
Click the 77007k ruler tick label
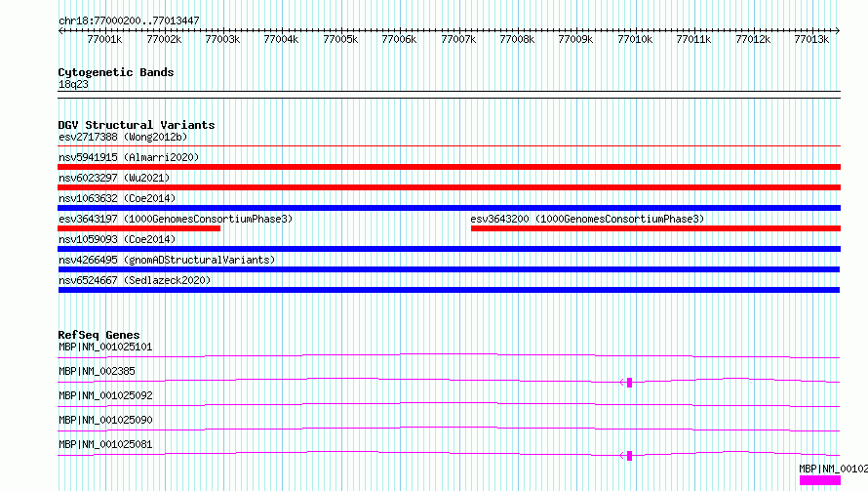pos(458,39)
